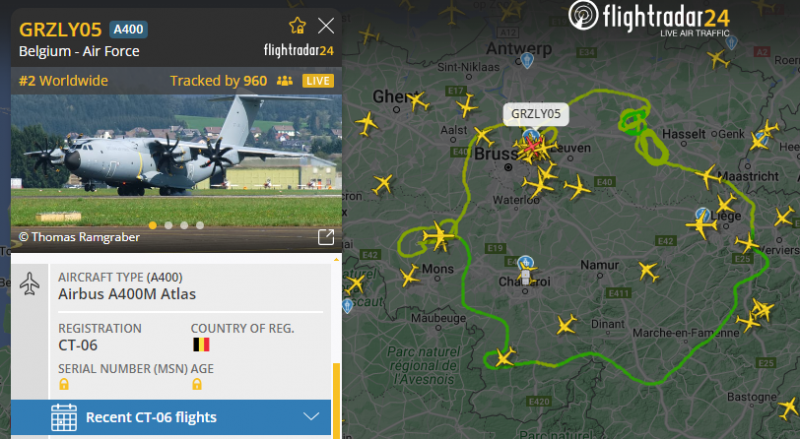800x439 pixels.
Task: Click the Charleroi airport pin on map
Action: 526,263
